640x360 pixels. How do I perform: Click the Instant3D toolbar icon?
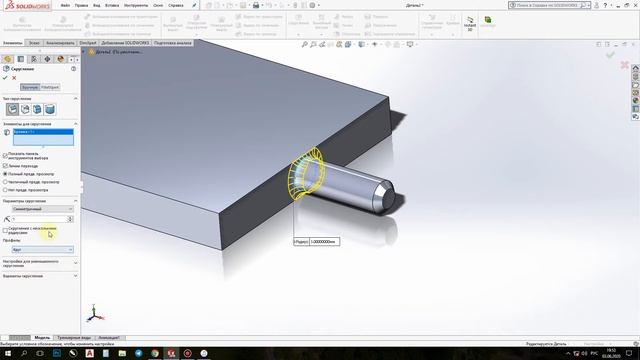pyautogui.click(x=470, y=24)
